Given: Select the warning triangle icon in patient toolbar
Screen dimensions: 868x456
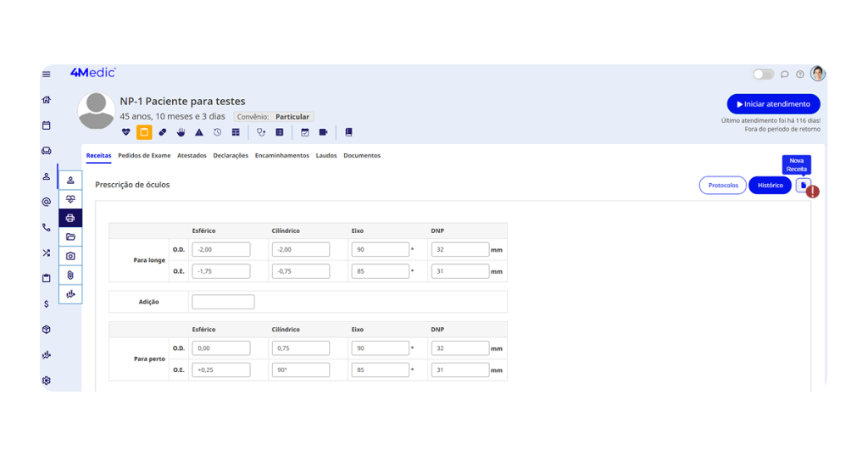Looking at the screenshot, I should point(199,132).
